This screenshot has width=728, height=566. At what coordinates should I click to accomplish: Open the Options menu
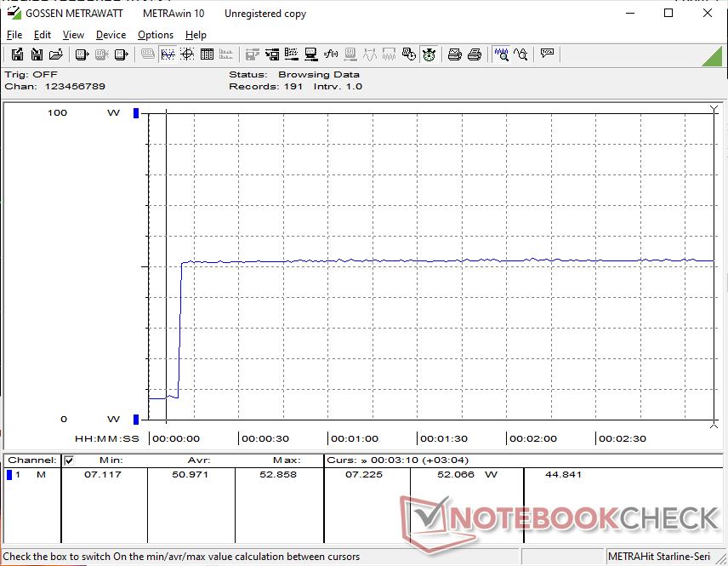(x=156, y=35)
